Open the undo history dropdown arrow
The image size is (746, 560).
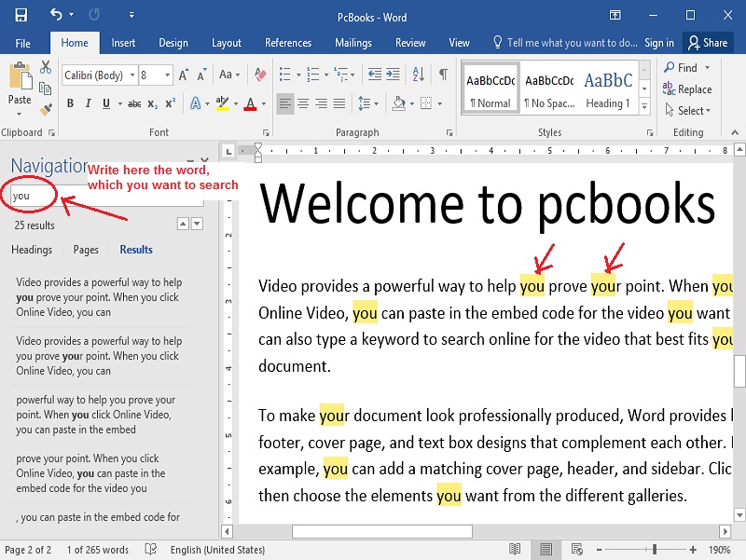72,15
